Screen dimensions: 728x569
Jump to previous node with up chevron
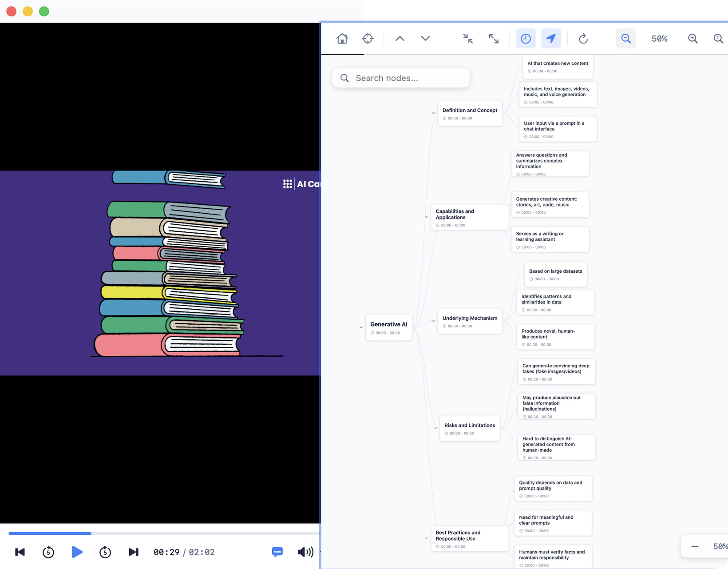pos(400,39)
